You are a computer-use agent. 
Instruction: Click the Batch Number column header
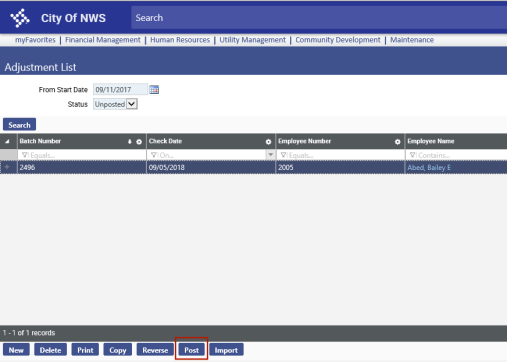[x=82, y=141]
